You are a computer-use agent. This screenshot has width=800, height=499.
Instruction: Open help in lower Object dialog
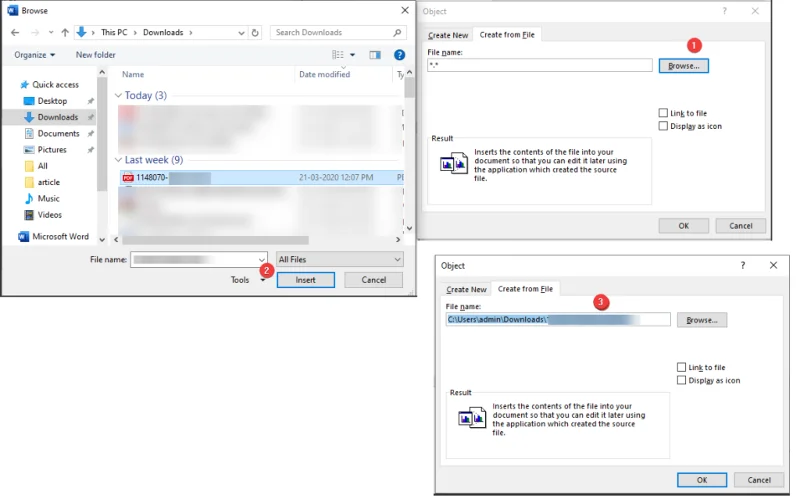[743, 265]
